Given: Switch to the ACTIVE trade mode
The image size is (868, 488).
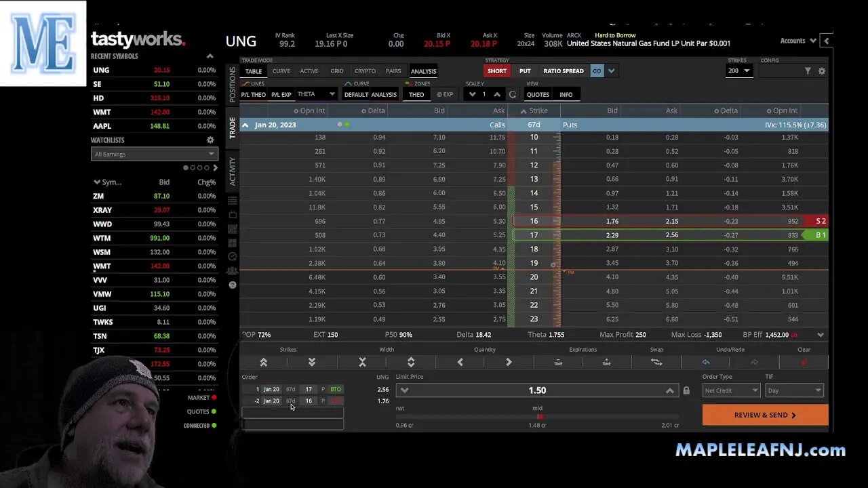Looking at the screenshot, I should 309,70.
